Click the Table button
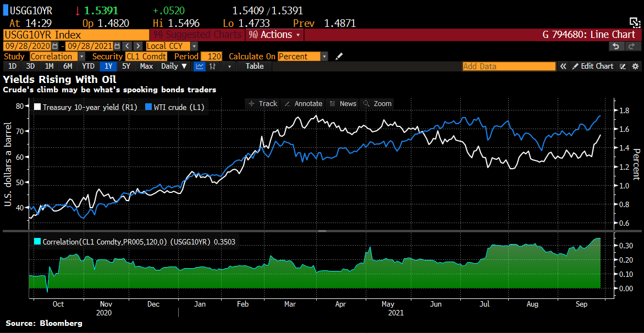 [x=254, y=66]
